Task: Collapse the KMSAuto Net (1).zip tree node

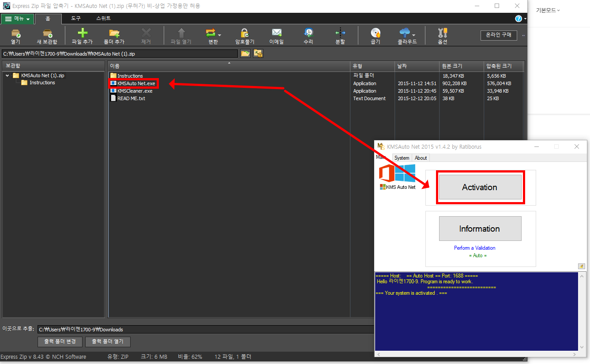Action: [8, 75]
